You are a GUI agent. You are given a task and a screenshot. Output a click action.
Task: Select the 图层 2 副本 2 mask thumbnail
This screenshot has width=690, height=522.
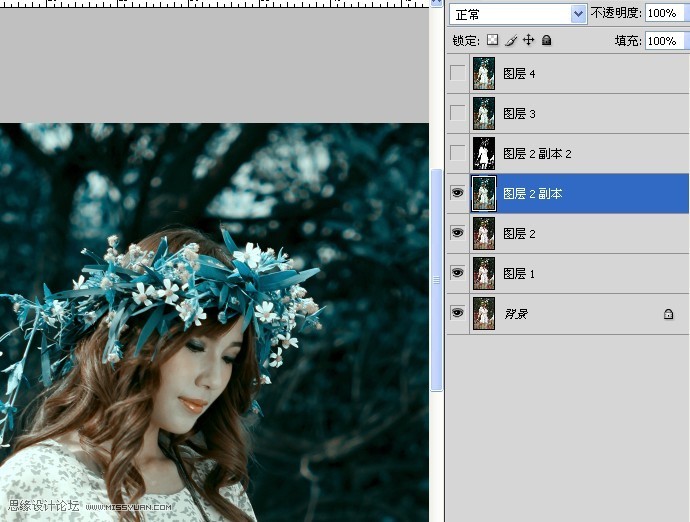484,154
